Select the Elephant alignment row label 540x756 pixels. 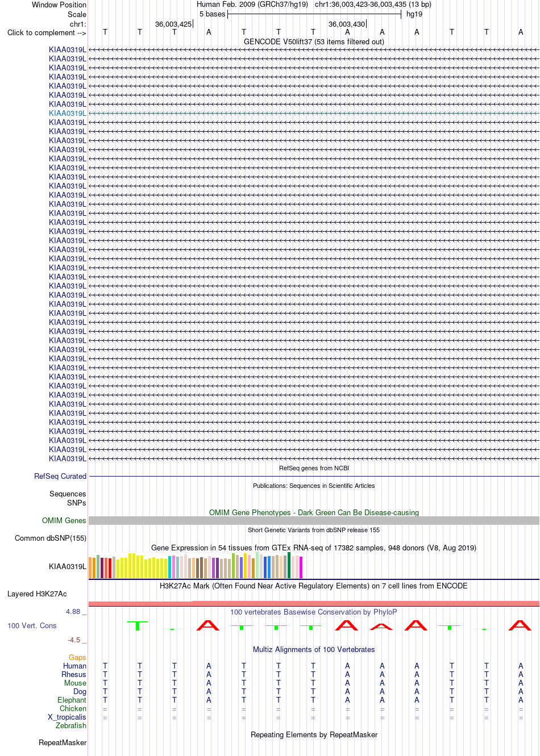point(72,700)
